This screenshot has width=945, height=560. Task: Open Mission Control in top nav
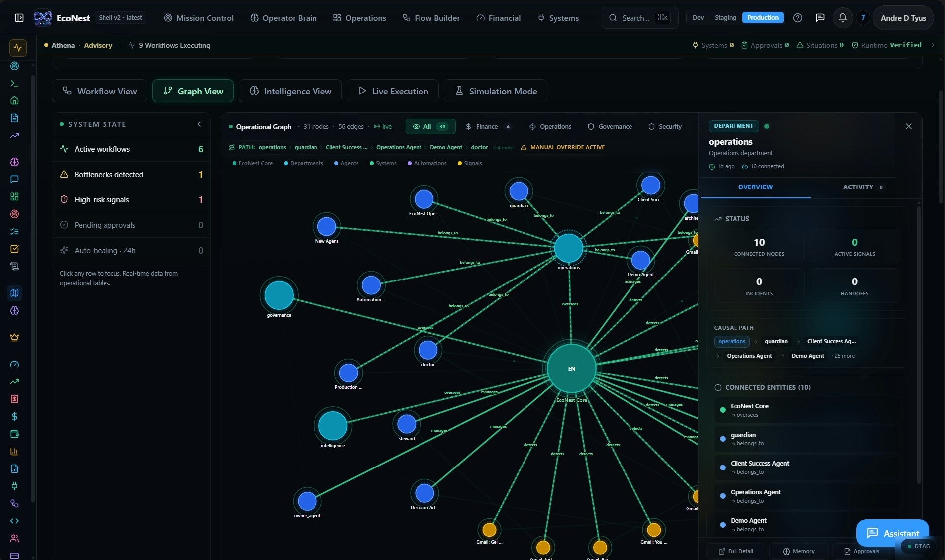tap(199, 18)
